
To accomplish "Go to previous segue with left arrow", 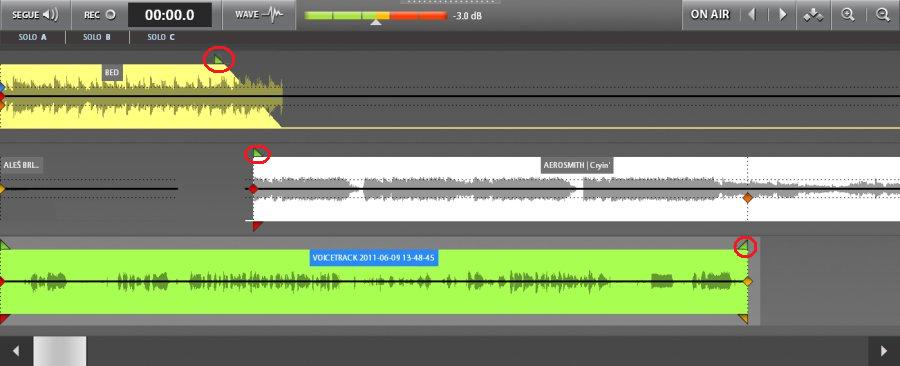I will click(x=752, y=15).
